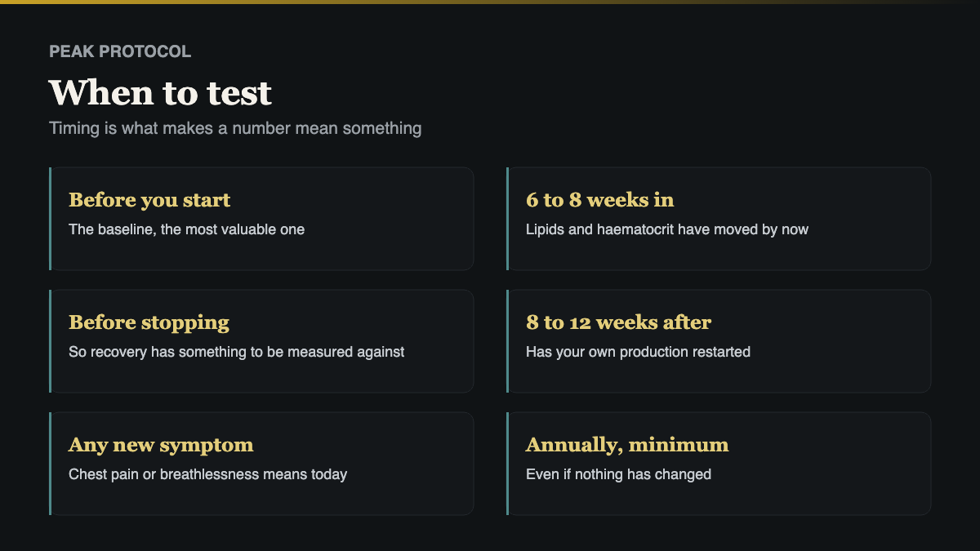Image resolution: width=980 pixels, height=551 pixels.
Task: Click teal accent bar of 'Any new symptom' card
Action: 50,464
